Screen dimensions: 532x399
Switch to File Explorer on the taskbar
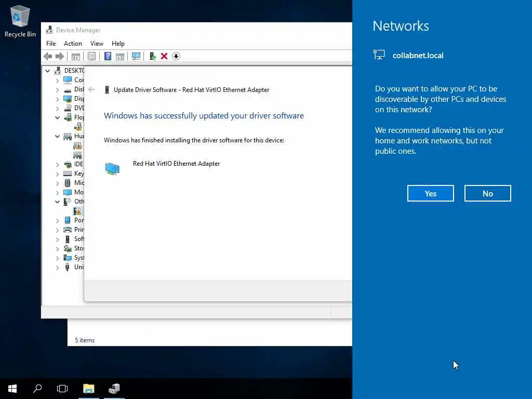point(88,389)
